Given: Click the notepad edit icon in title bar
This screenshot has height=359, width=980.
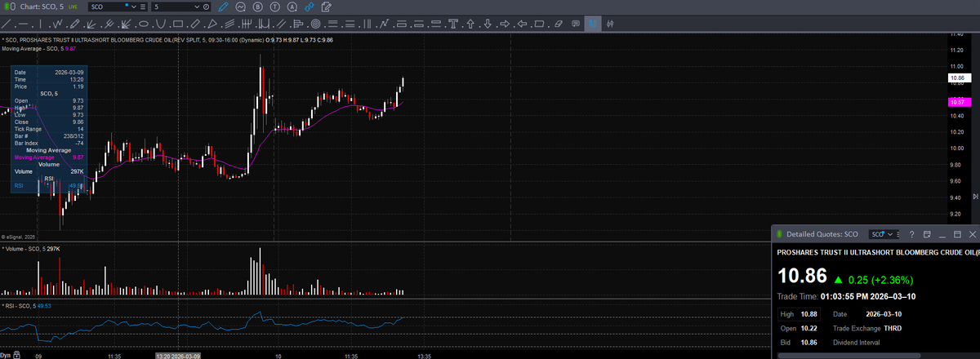Looking at the screenshot, I should click(327, 7).
